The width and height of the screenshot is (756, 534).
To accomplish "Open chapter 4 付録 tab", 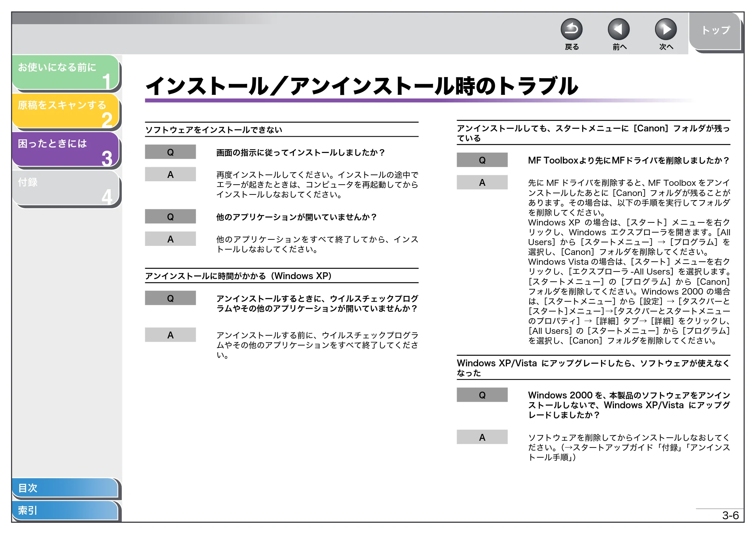I will point(65,188).
